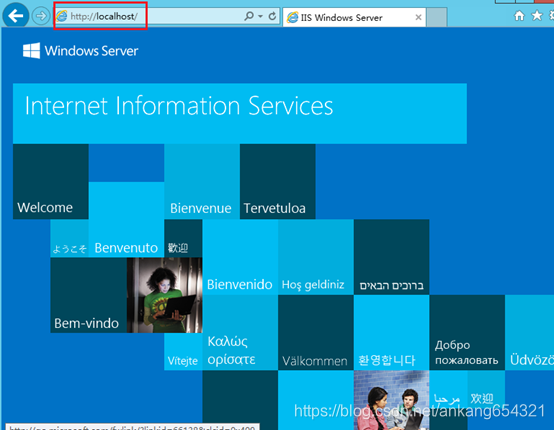This screenshot has height=430, width=554.
Task: Click the Bem-vindo tile
Action: click(89, 295)
